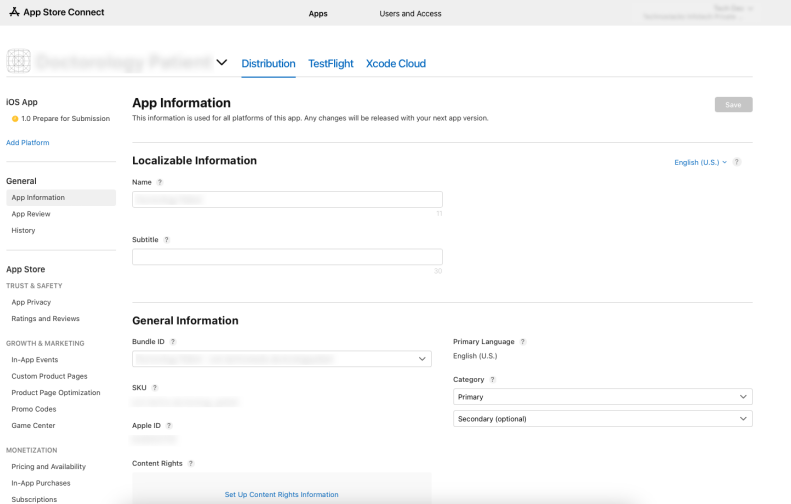Open help icon next to Category label
The image size is (791, 504).
tap(492, 379)
